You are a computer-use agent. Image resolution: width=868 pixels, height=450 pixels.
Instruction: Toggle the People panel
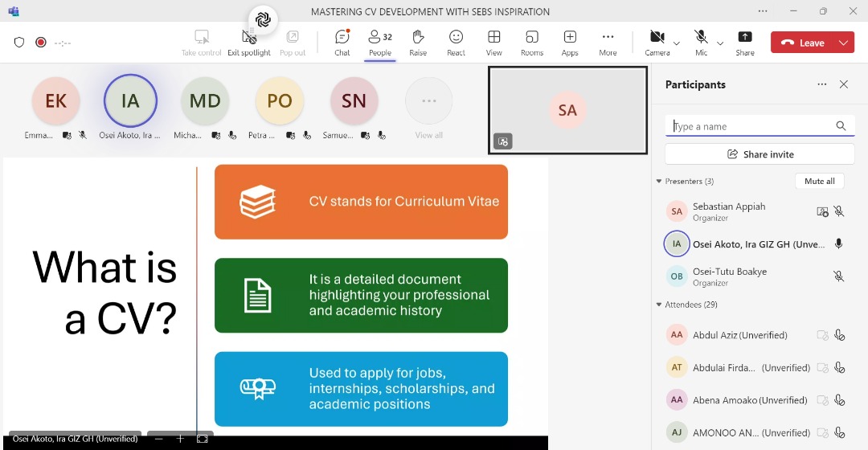click(380, 42)
